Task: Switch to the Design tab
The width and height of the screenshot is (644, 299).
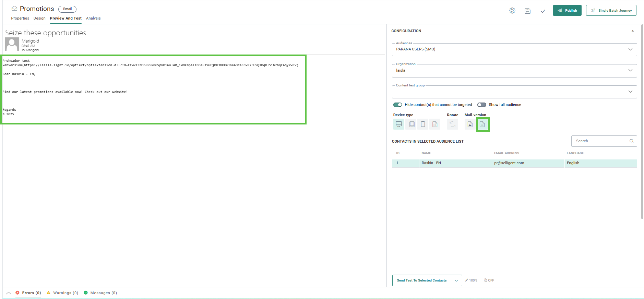Action: pos(39,19)
